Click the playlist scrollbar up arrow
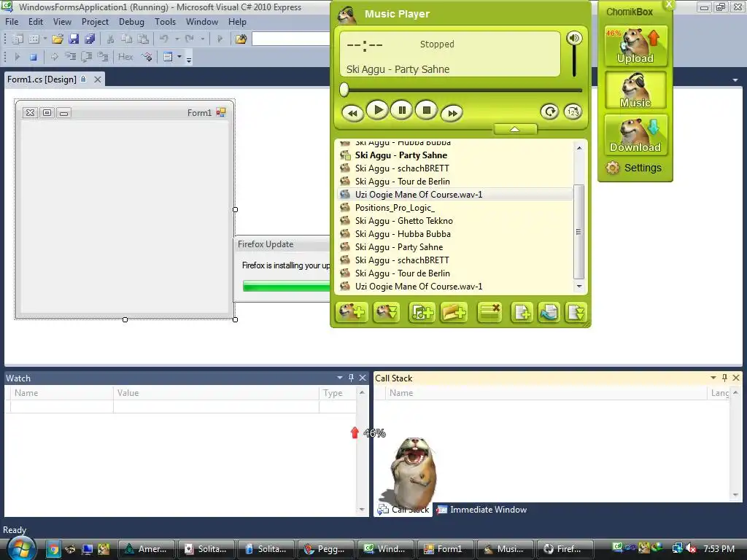The height and width of the screenshot is (560, 747). coord(578,148)
